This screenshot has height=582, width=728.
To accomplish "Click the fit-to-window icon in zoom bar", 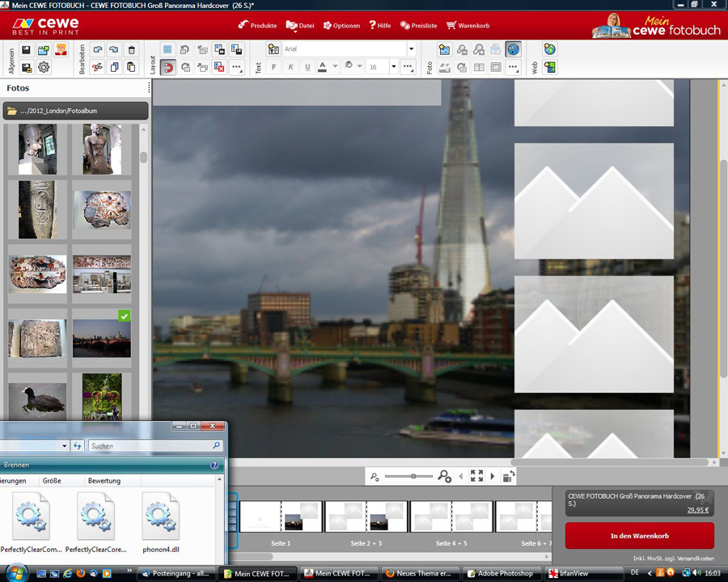I will [476, 477].
